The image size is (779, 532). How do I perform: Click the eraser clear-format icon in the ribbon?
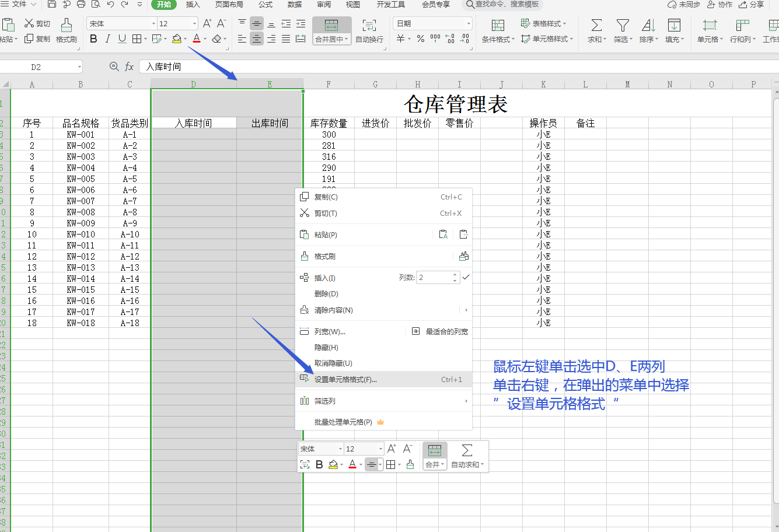(216, 39)
